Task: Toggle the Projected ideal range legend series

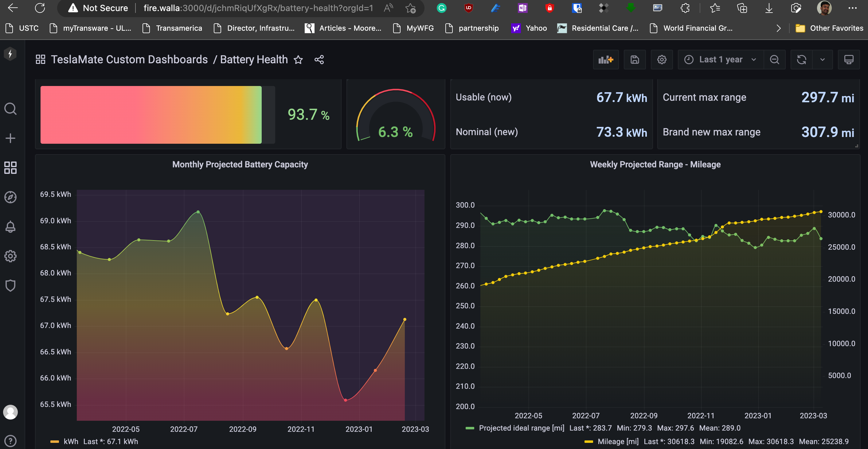Action: click(x=521, y=428)
